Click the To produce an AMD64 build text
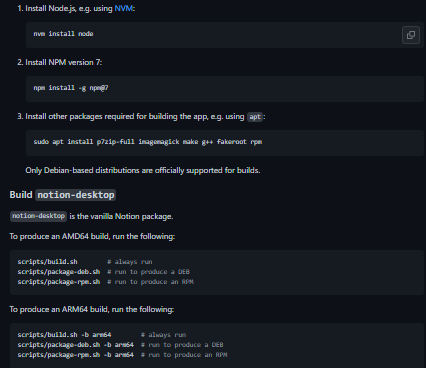The image size is (426, 368). click(x=92, y=236)
